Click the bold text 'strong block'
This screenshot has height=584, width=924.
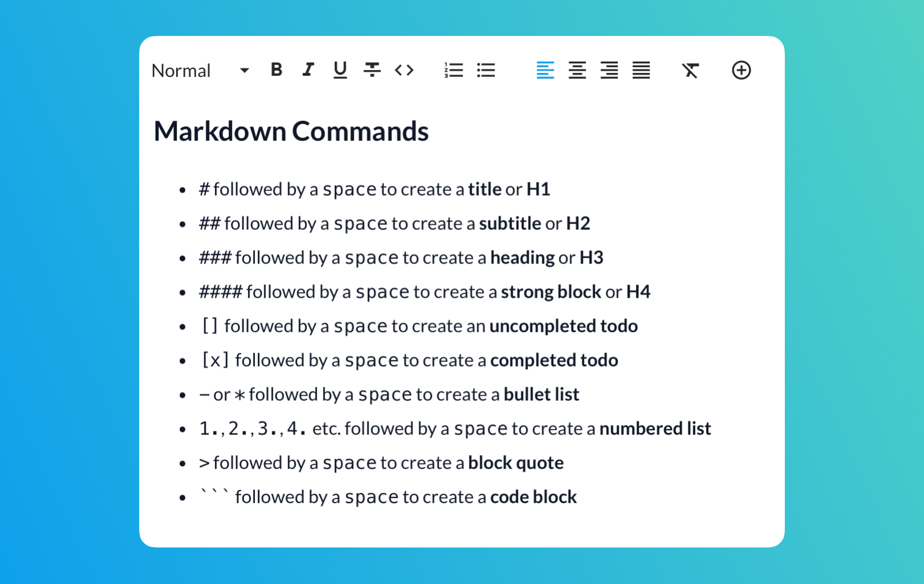551,292
